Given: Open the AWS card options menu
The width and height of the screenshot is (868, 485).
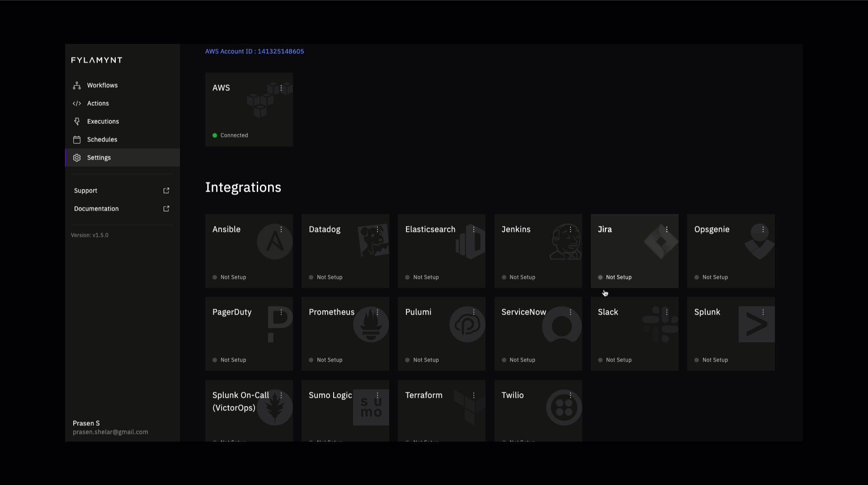Looking at the screenshot, I should (281, 88).
